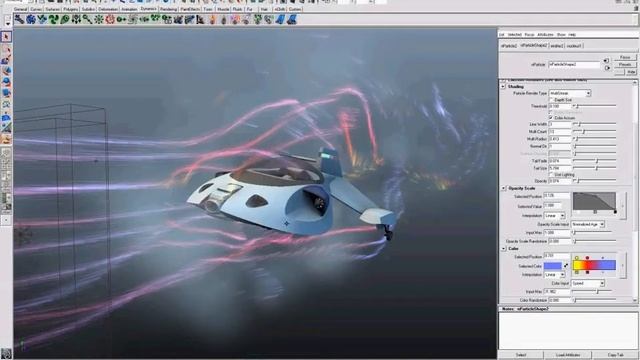Click the last-used tool icon in toolbox
The image size is (640, 360).
[x=6, y=140]
